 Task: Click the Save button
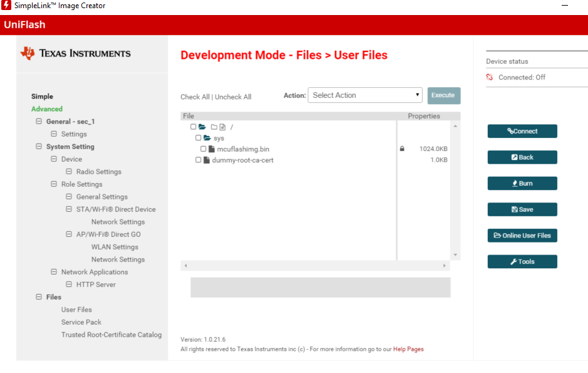[x=522, y=209]
